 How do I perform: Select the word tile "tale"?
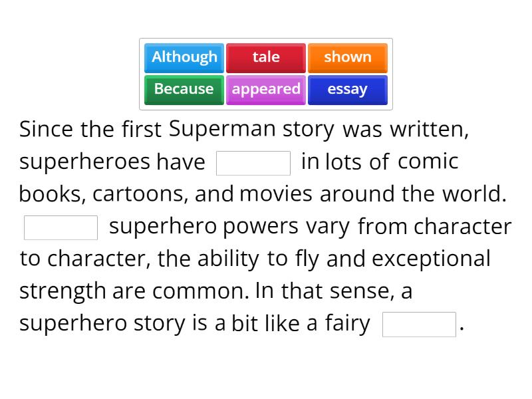coord(266,57)
